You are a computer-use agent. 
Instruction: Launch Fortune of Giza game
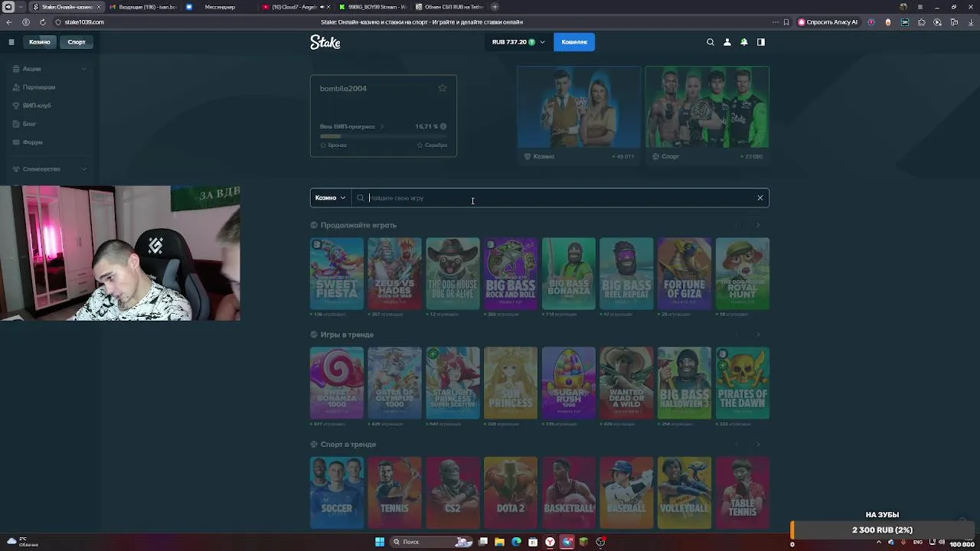click(x=684, y=274)
